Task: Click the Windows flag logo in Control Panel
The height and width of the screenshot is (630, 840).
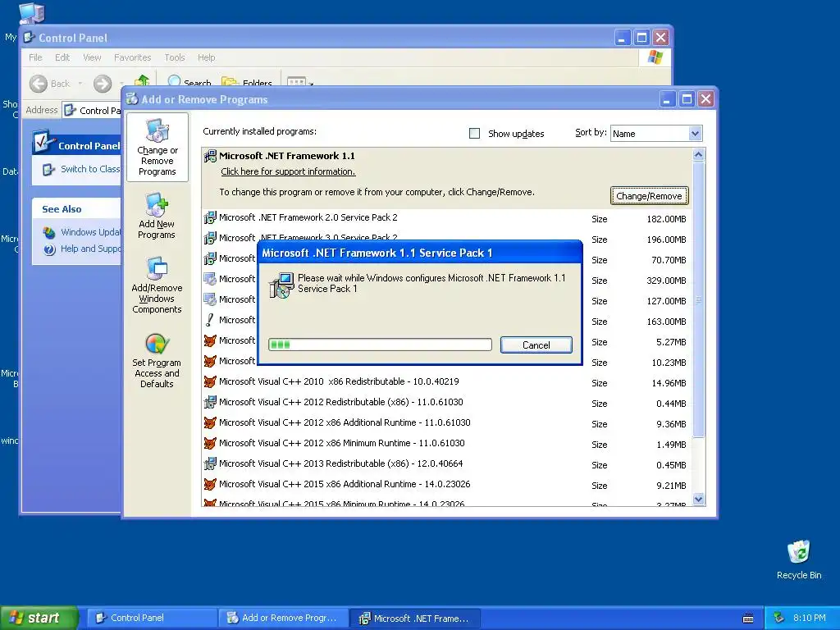Action: coord(655,57)
